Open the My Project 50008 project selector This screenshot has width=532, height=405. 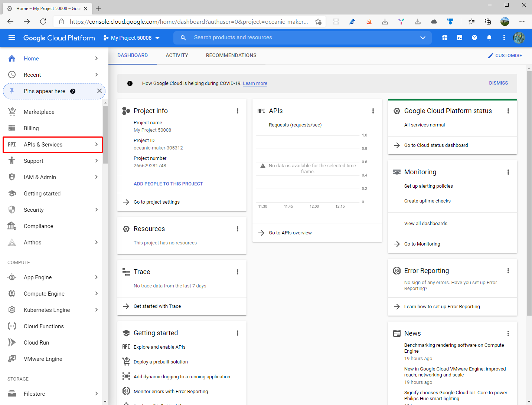131,37
